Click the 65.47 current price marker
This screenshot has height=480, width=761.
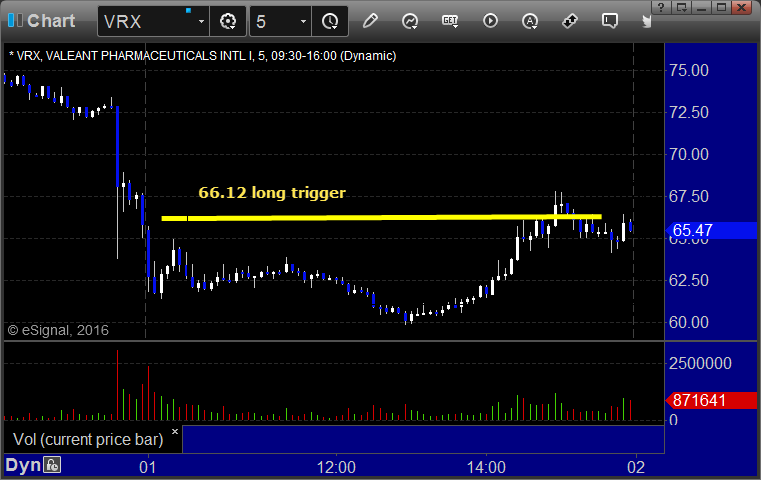pyautogui.click(x=711, y=230)
